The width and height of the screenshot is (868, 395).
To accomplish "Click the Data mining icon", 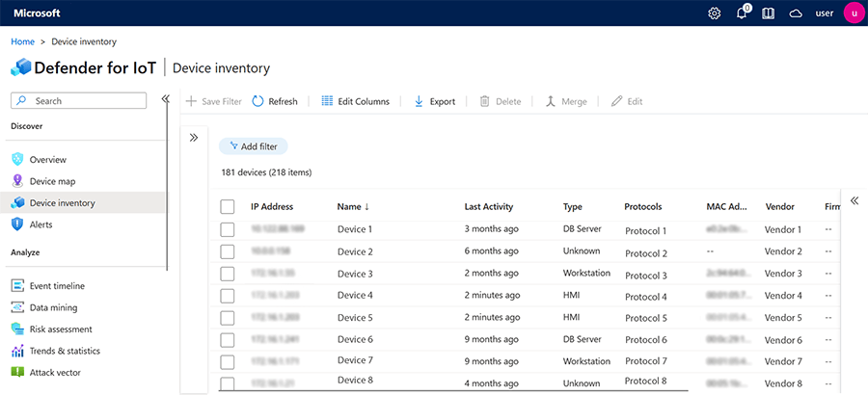I will point(17,307).
